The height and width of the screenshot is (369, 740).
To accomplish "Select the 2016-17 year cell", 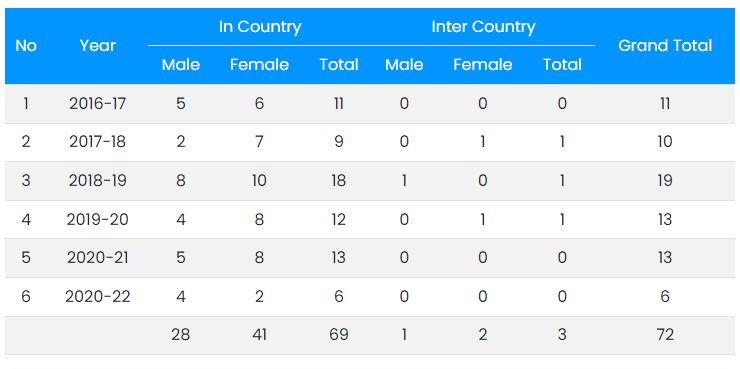I will [98, 104].
